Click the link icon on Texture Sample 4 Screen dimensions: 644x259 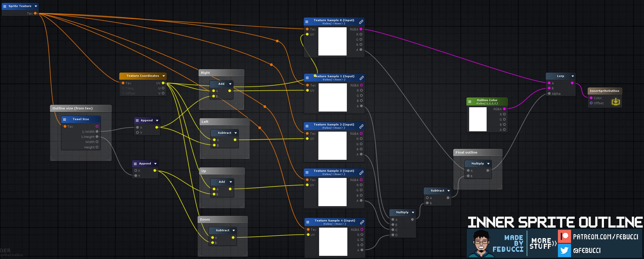pos(362,222)
